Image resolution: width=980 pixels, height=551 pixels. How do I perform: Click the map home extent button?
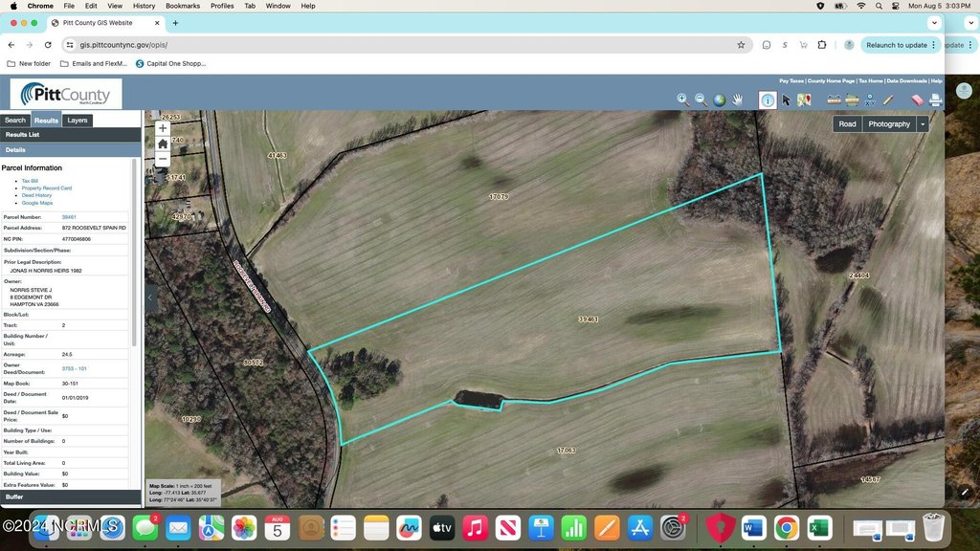point(163,143)
